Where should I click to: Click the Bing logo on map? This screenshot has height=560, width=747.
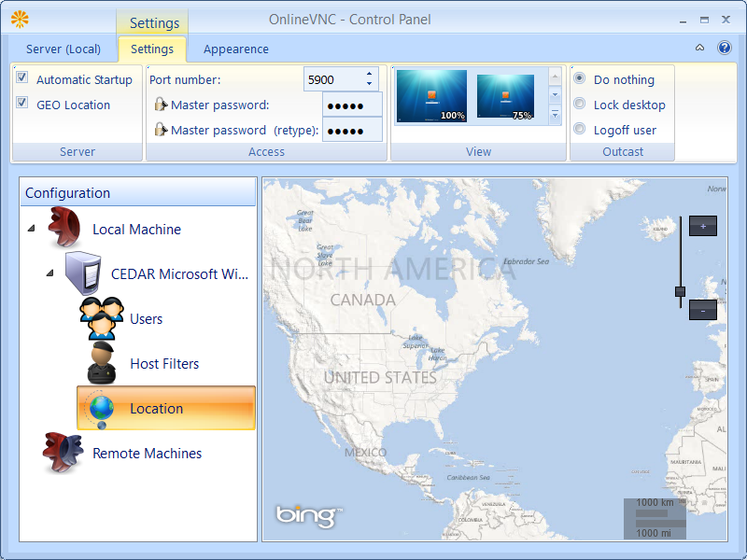pos(309,516)
